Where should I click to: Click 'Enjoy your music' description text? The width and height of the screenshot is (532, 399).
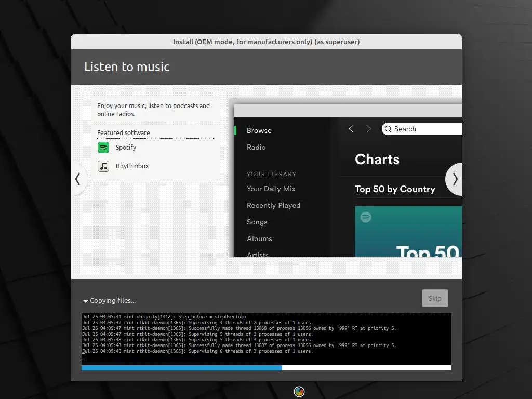point(153,110)
